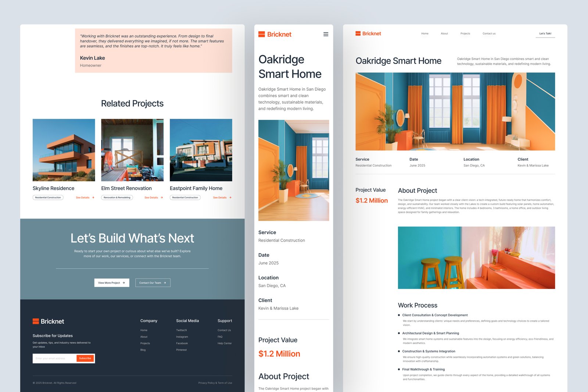The height and width of the screenshot is (392, 588).
Task: Select the Residential Construction tag under Skyline Residence
Action: [48, 197]
